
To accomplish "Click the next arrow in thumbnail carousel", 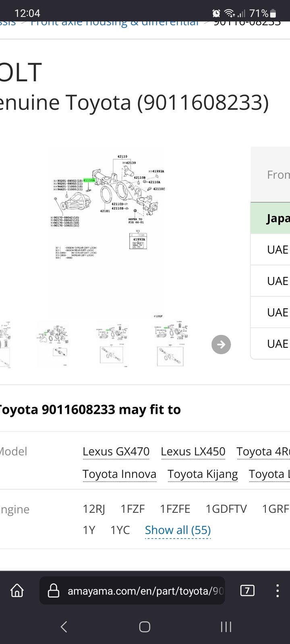I will click(x=221, y=345).
